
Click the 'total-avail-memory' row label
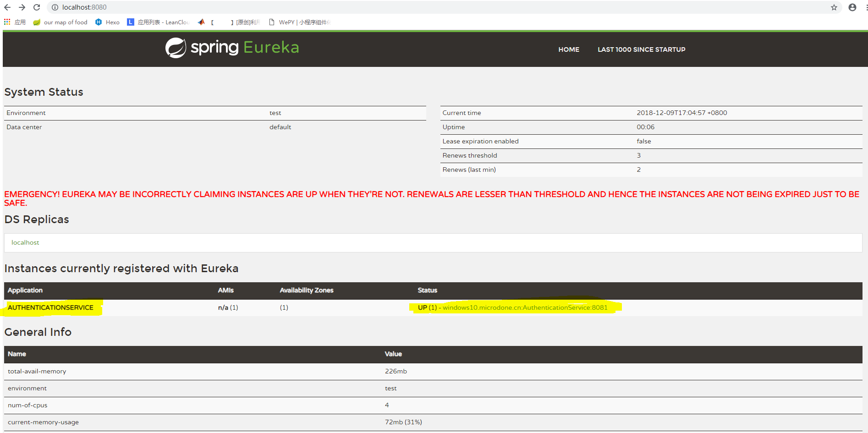coord(37,371)
